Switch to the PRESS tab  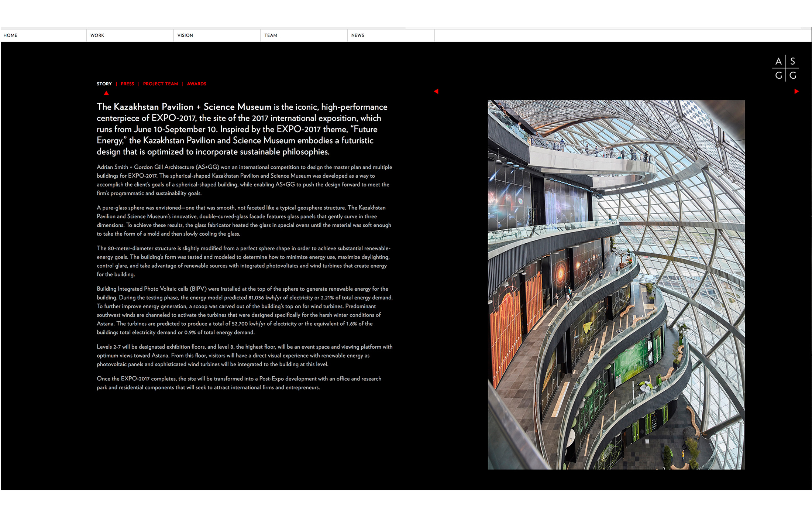[x=127, y=84]
